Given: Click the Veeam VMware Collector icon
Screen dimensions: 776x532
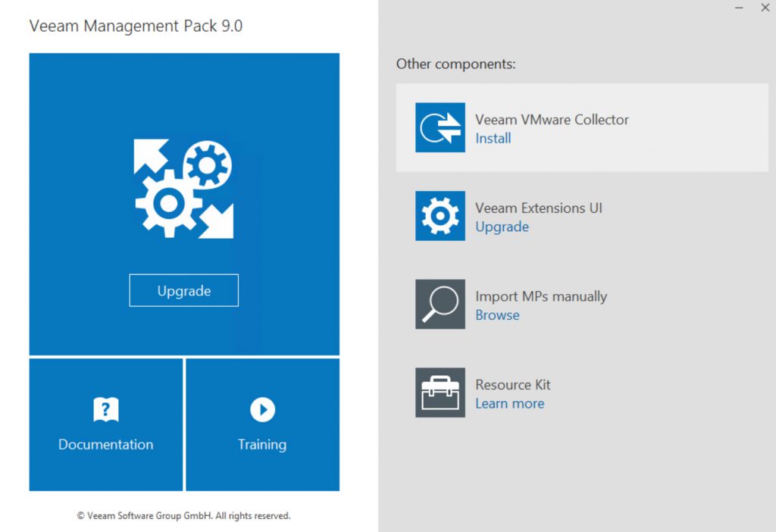Looking at the screenshot, I should 440,127.
